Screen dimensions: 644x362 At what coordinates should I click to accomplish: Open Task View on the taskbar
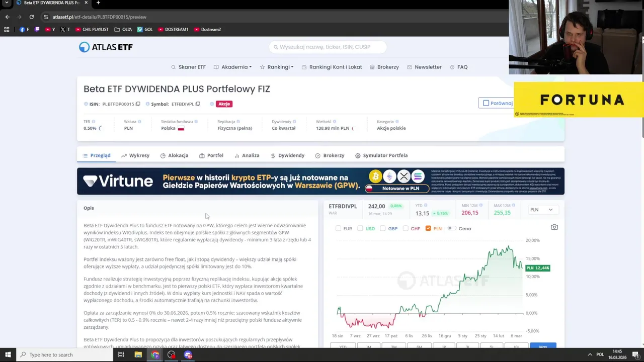121,355
